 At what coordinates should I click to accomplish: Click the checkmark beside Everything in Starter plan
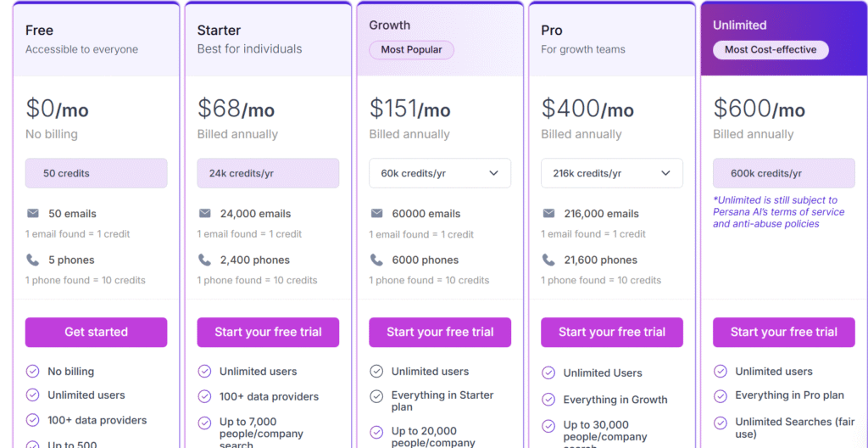click(376, 396)
